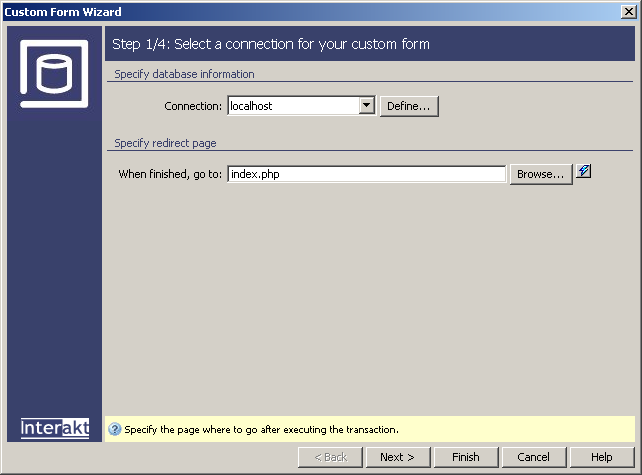
Task: Click the yellow hint bar text
Action: (x=261, y=430)
